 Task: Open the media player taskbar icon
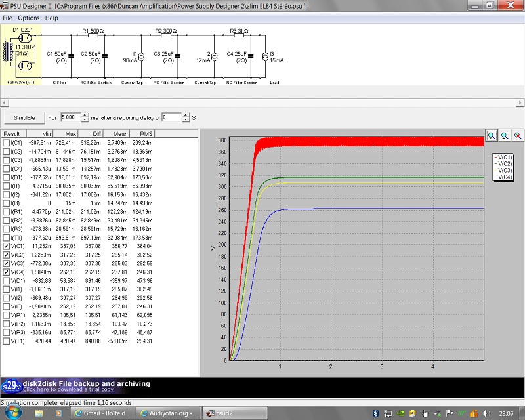pos(58,413)
